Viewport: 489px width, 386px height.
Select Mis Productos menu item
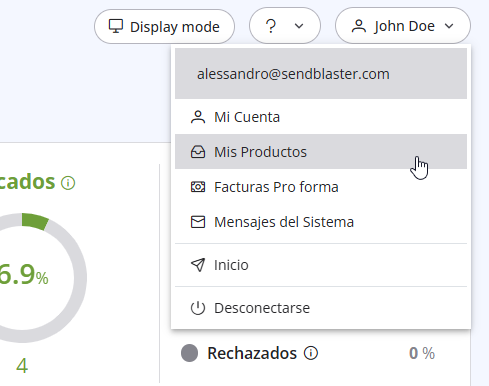pos(321,152)
